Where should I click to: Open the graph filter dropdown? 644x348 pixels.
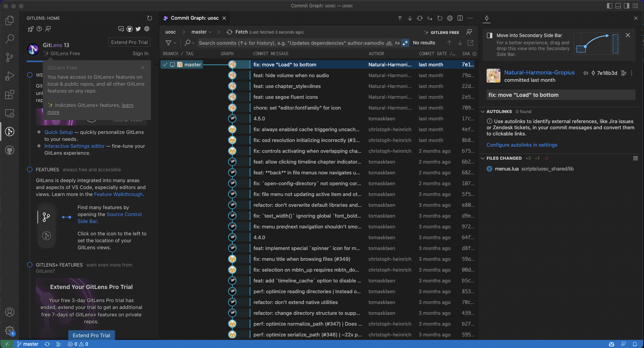170,43
